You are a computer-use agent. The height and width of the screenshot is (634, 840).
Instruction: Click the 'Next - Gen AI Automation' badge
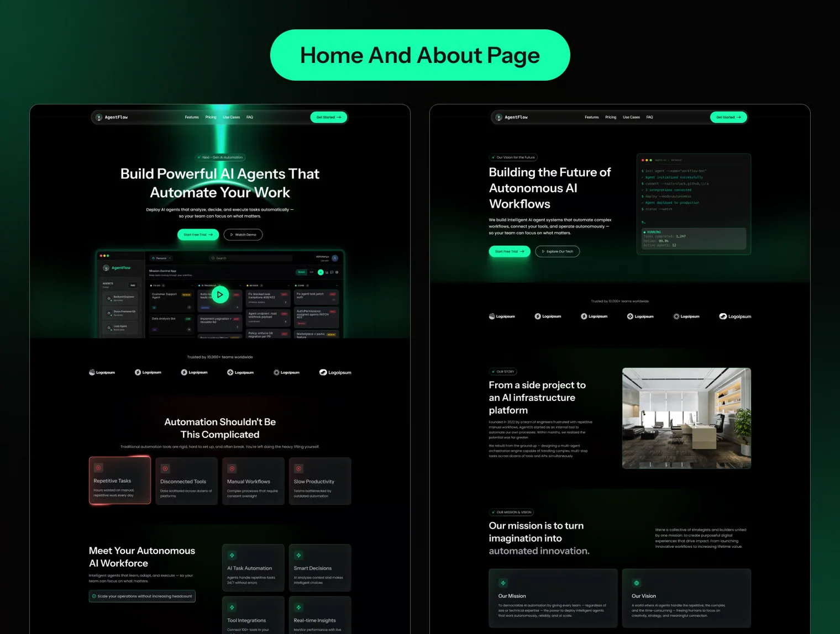tap(220, 157)
